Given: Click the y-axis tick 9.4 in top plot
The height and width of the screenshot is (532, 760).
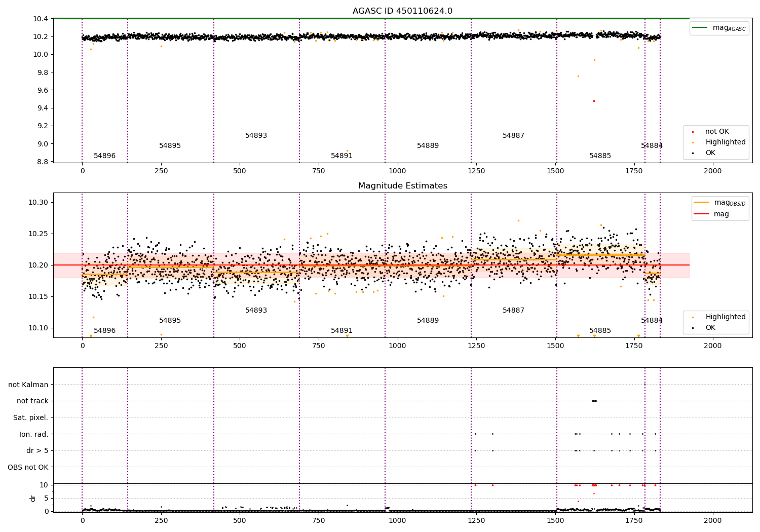Looking at the screenshot, I should [43, 108].
